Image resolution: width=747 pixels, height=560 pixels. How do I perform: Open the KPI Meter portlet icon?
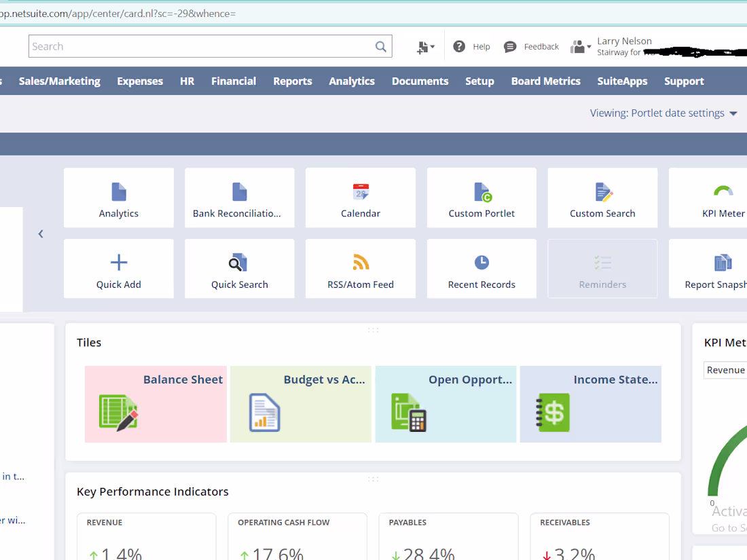pyautogui.click(x=722, y=191)
